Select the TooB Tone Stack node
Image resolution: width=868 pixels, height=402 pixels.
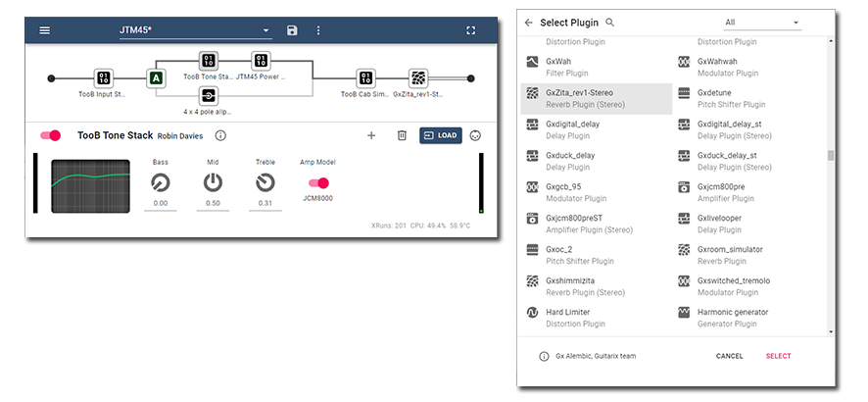click(208, 61)
